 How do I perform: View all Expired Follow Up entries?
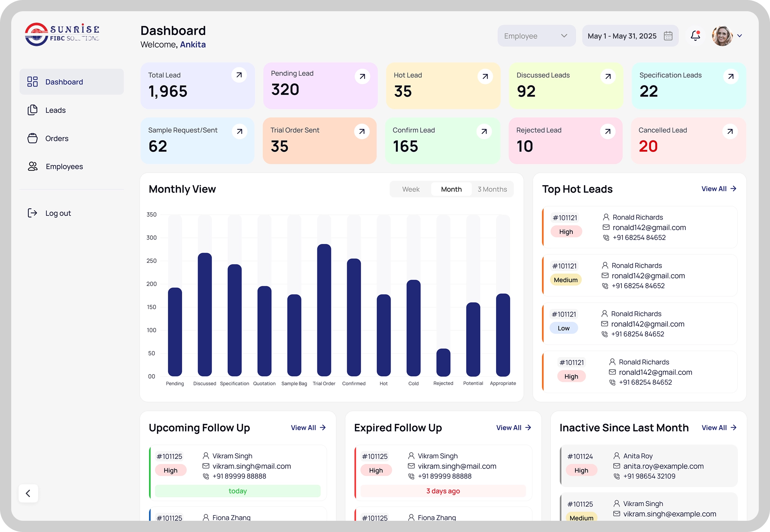[x=514, y=428]
